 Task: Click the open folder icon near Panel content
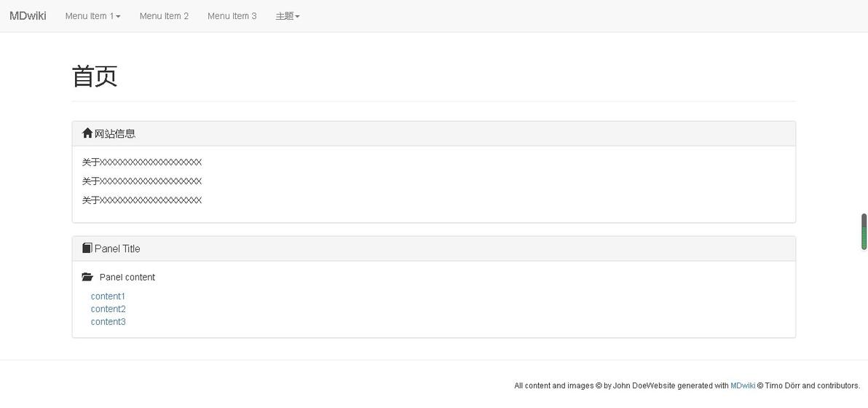(x=87, y=277)
